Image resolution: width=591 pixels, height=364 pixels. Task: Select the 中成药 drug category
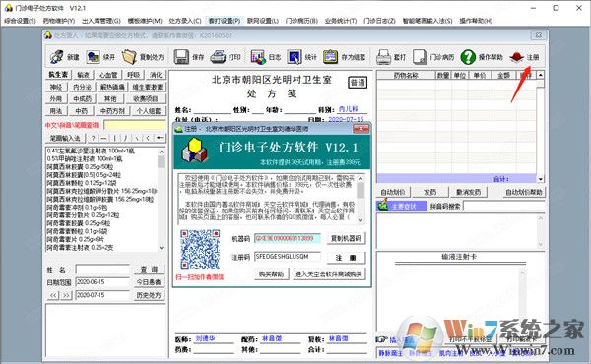pos(82,98)
